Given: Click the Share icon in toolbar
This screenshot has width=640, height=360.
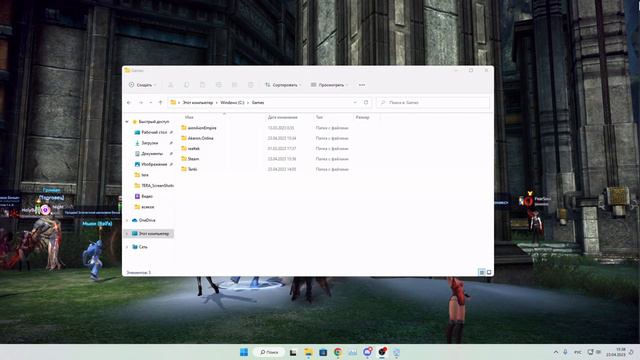Looking at the screenshot, I should coord(235,85).
